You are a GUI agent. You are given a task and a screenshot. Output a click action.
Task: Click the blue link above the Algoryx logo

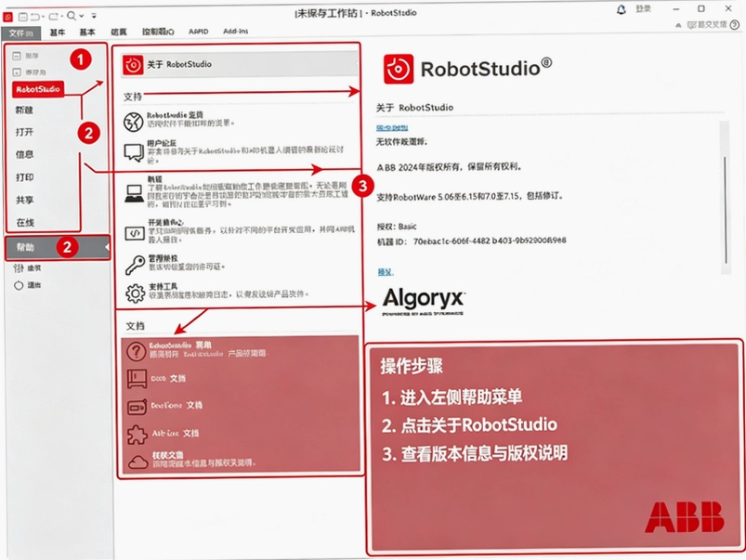[386, 272]
